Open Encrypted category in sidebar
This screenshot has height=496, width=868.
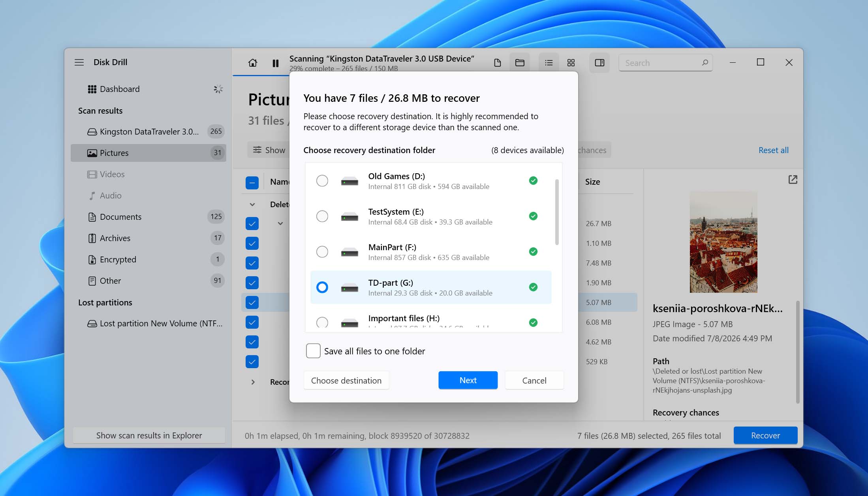tap(148, 259)
